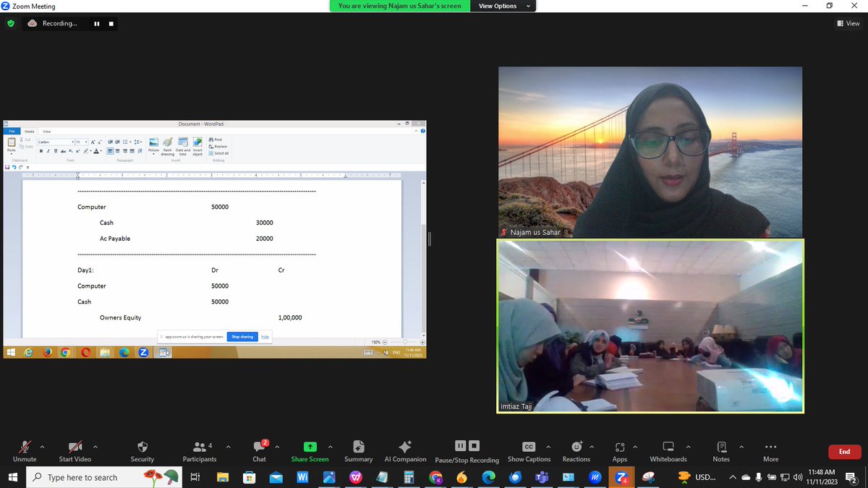Expand arrow next to Share Screen
The image size is (868, 488).
click(331, 446)
